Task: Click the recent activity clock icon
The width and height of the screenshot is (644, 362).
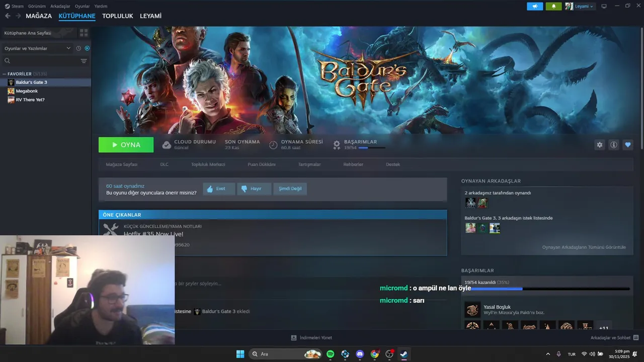Action: point(78,48)
